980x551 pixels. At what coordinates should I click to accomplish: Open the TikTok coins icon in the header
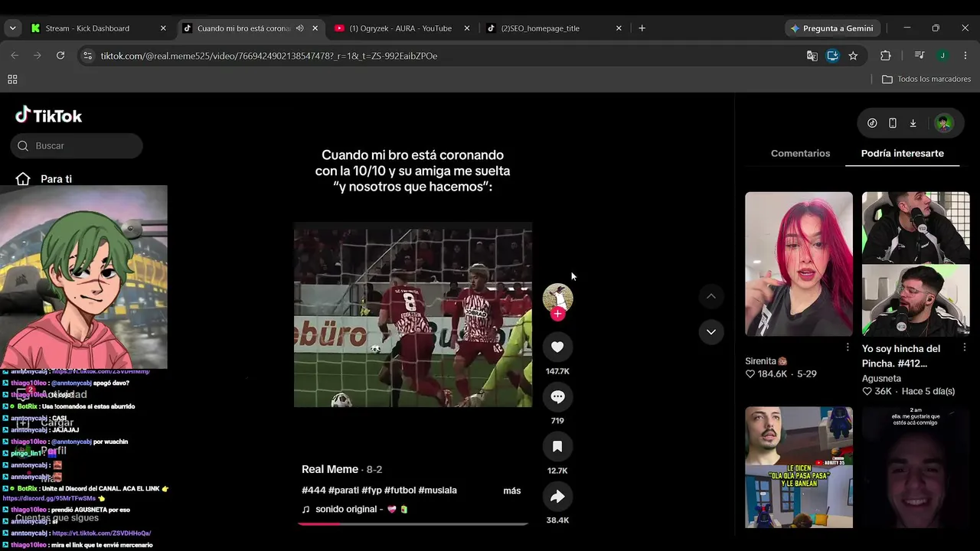coord(872,123)
